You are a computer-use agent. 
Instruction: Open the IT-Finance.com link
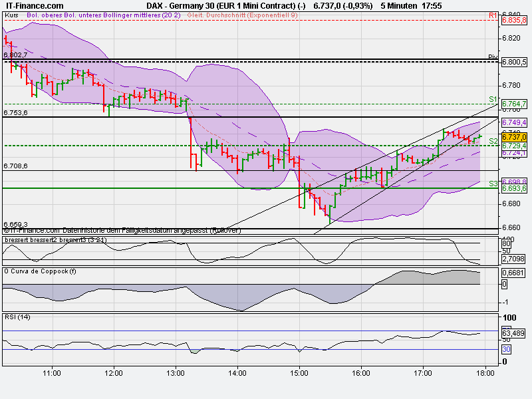[35, 4]
